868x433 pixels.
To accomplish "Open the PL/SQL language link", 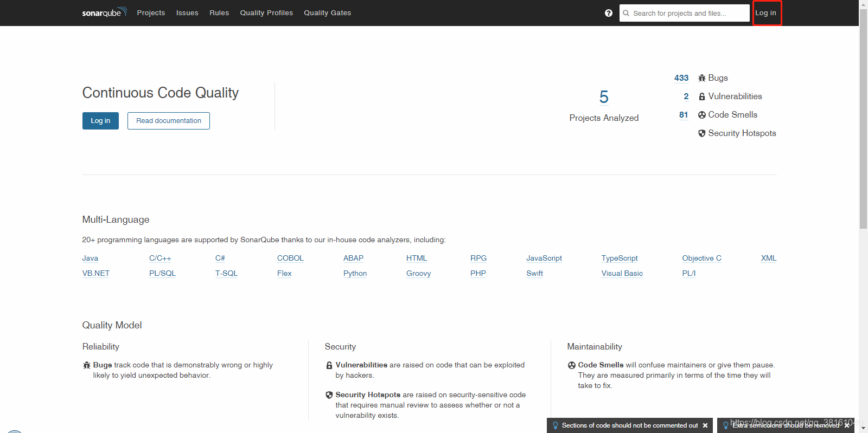I will (163, 274).
